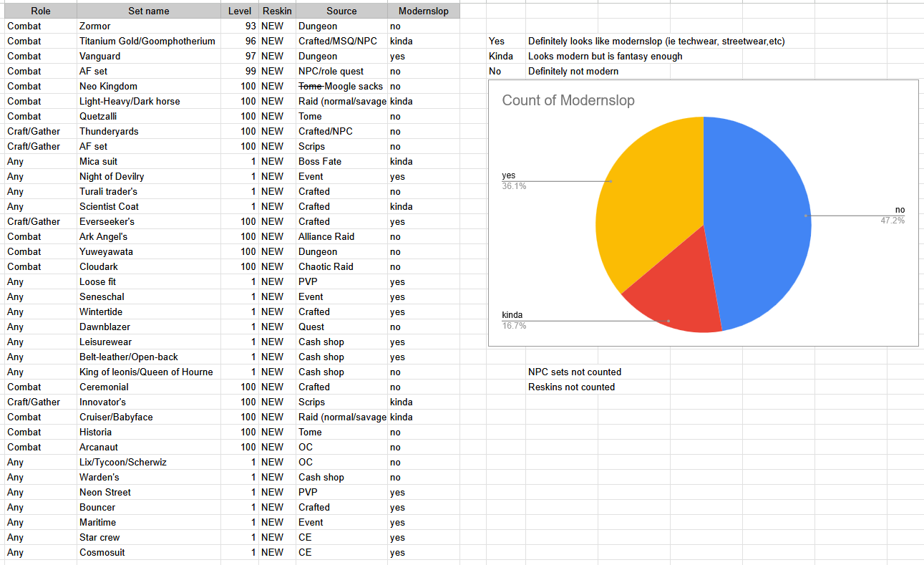Select the Leisurewear cell

coord(149,342)
